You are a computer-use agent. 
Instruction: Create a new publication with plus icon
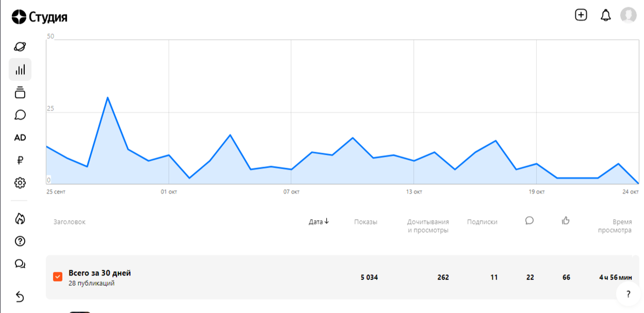[x=581, y=15]
